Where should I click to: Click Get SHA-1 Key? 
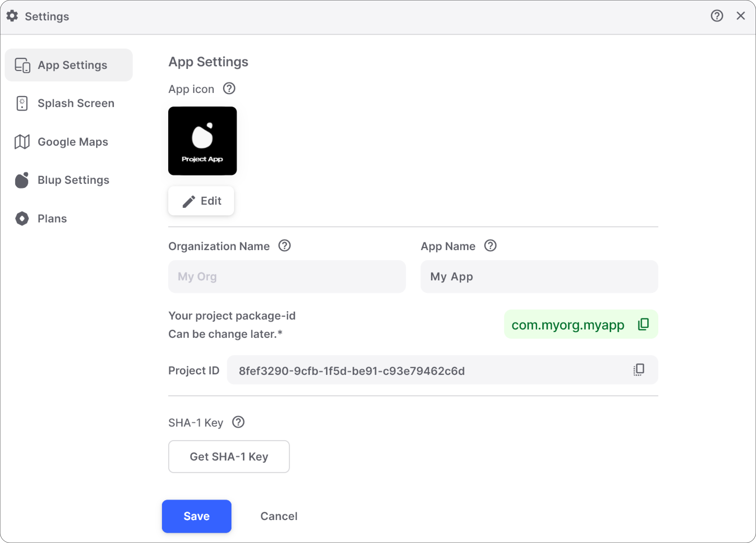[x=229, y=456]
